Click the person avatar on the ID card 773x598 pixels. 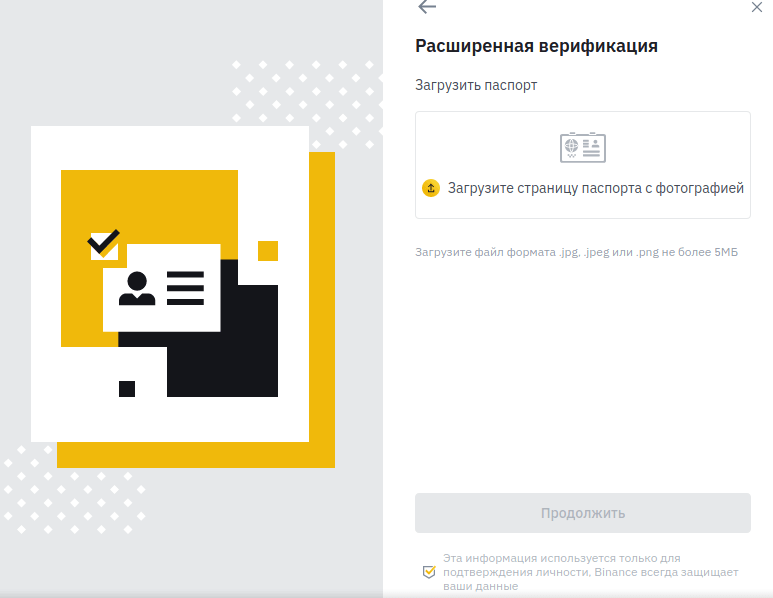(137, 288)
